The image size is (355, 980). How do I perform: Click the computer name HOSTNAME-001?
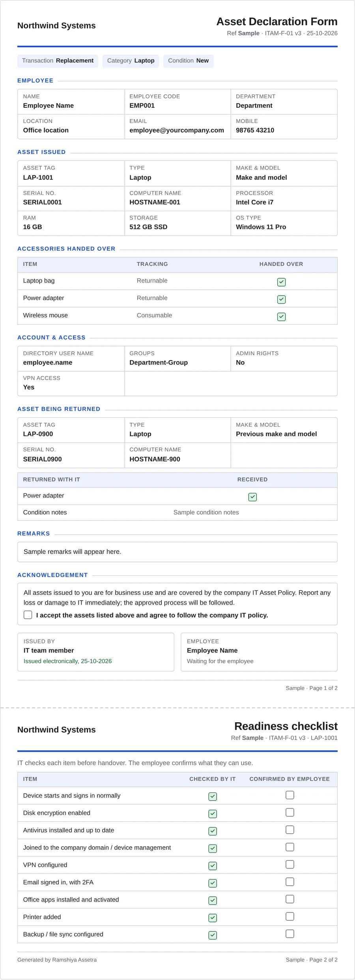coord(155,202)
